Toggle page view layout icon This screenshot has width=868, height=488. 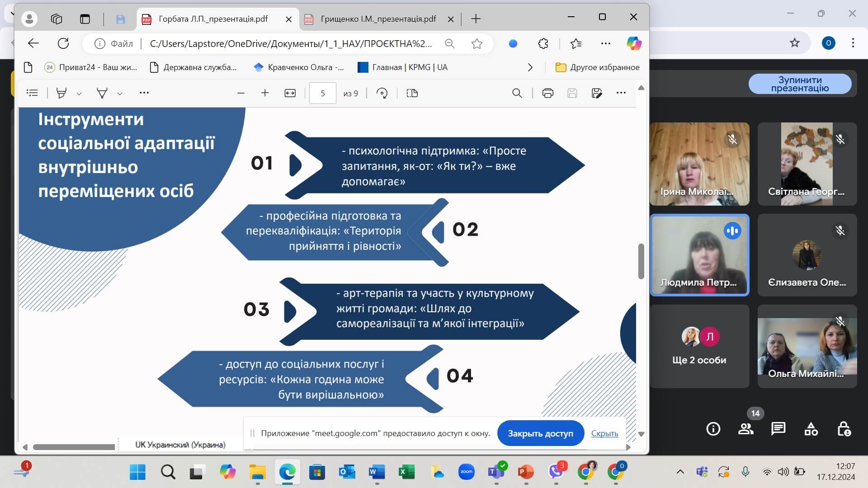[x=412, y=93]
